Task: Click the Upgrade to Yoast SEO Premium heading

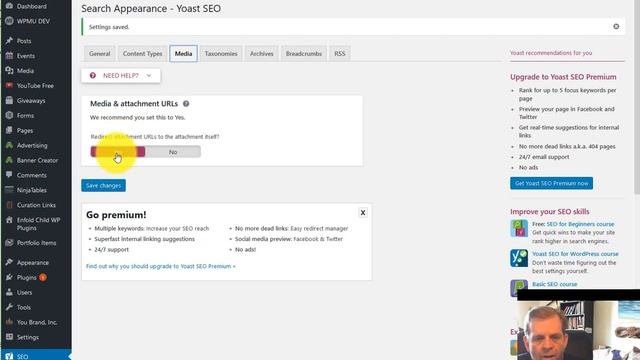Action: pos(563,77)
